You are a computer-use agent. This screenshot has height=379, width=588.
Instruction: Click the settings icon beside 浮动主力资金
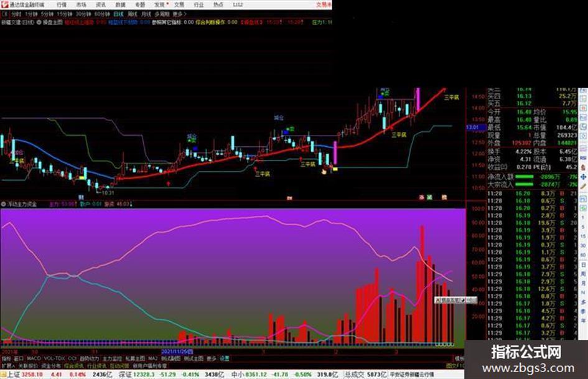(3, 205)
